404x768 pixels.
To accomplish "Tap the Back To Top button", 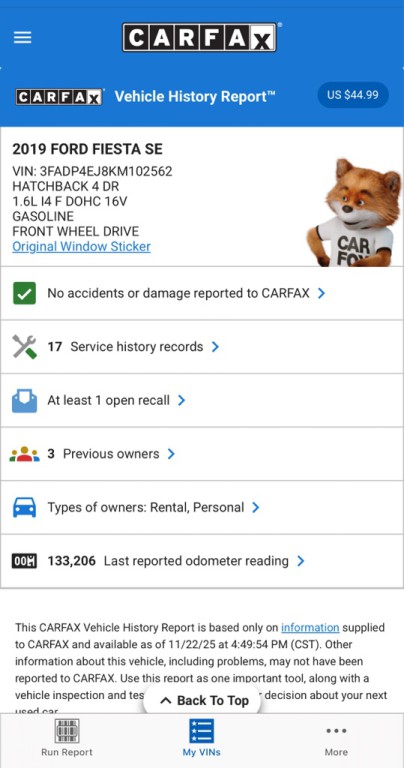I will point(202,700).
